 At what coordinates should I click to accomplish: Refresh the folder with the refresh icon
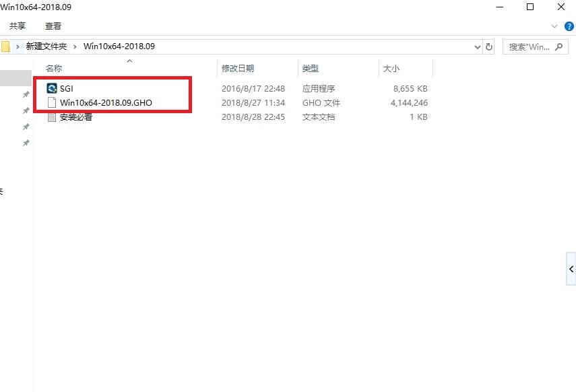pyautogui.click(x=488, y=47)
